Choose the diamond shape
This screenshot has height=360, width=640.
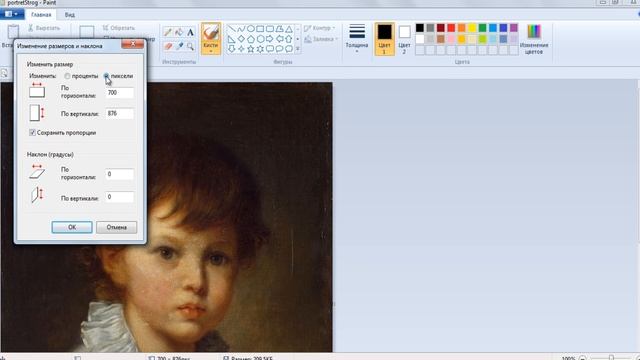[x=241, y=39]
